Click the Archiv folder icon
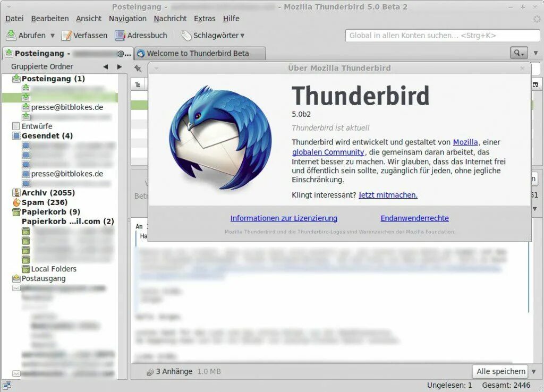This screenshot has width=544, height=392. point(16,193)
